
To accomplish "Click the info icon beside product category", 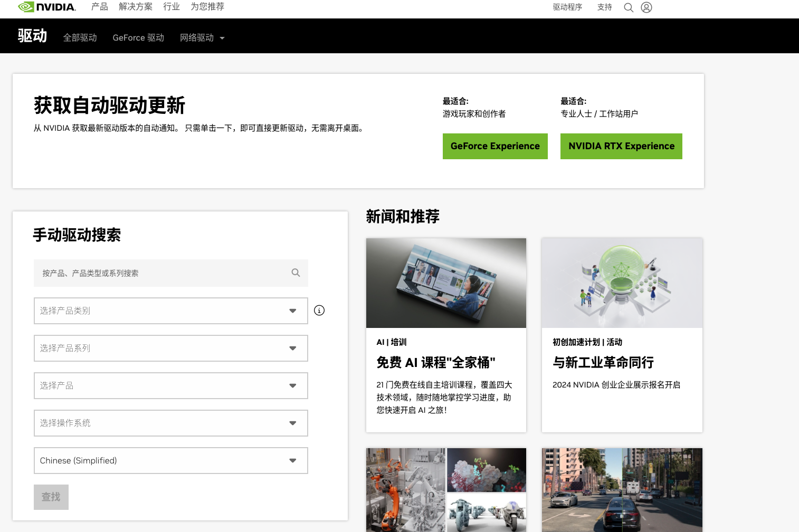I will pos(319,311).
